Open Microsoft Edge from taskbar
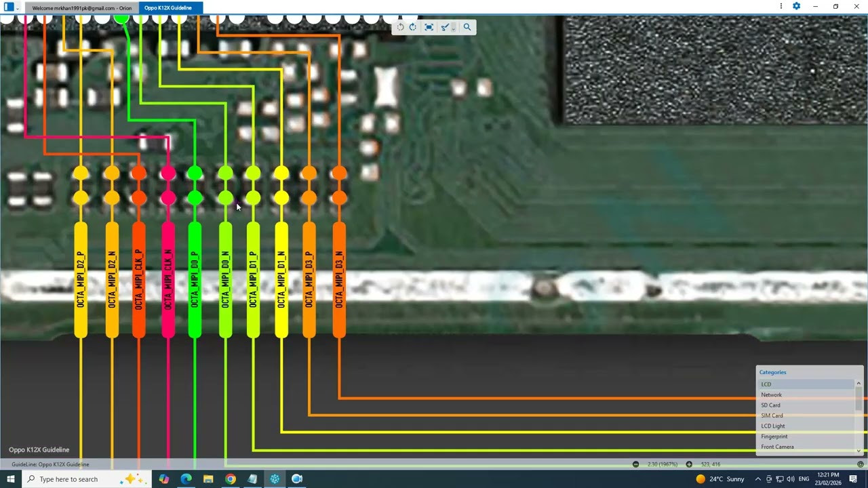Screen dimensions: 868x488 tap(186, 479)
